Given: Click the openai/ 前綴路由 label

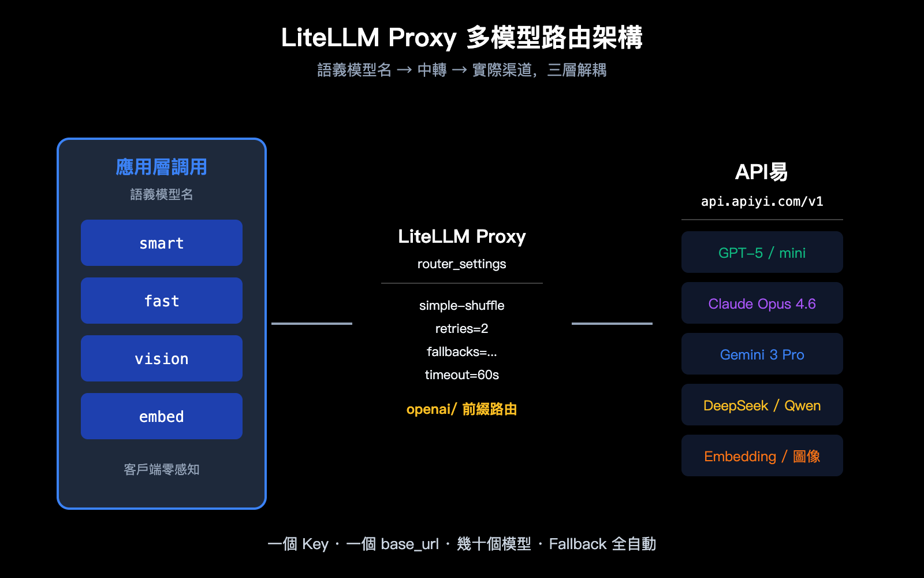Looking at the screenshot, I should point(461,409).
